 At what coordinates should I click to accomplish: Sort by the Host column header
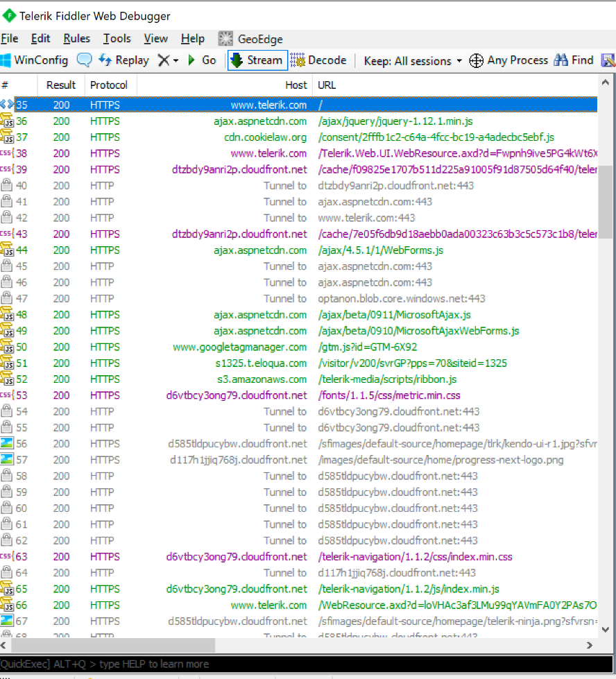[225, 85]
